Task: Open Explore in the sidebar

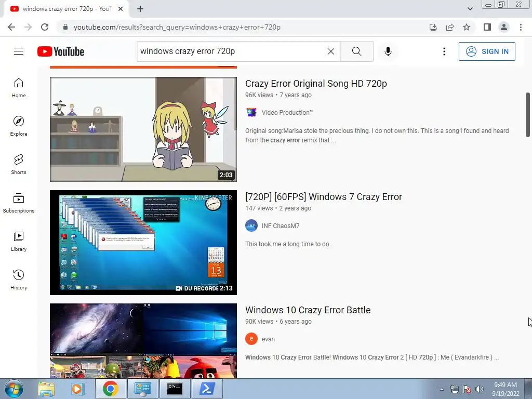Action: coord(19,126)
